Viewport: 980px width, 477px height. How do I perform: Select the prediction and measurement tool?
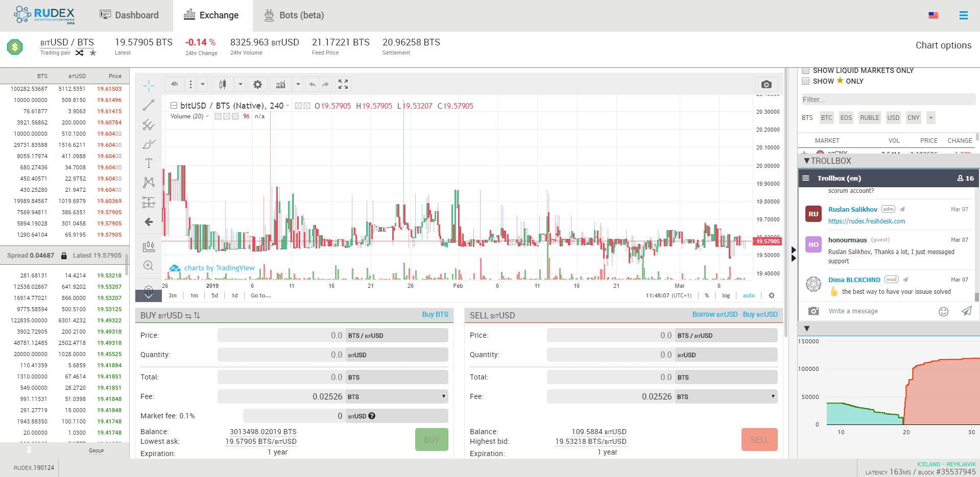149,203
